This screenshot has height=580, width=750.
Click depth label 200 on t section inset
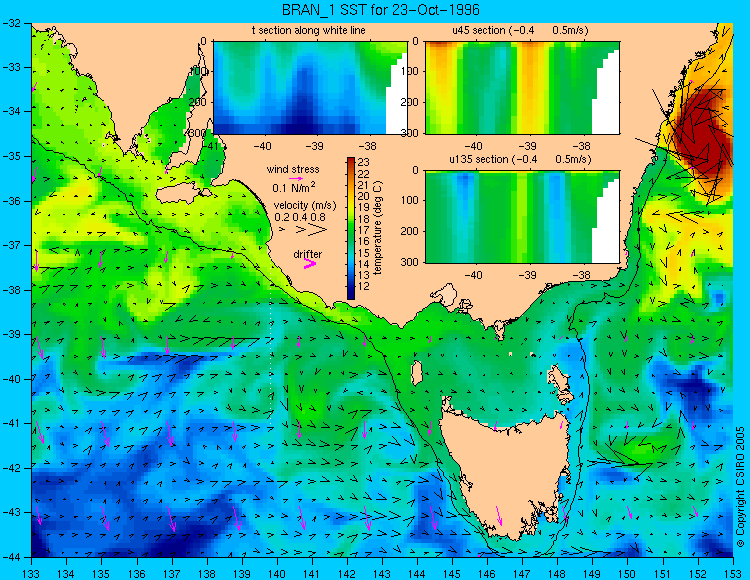[x=199, y=102]
